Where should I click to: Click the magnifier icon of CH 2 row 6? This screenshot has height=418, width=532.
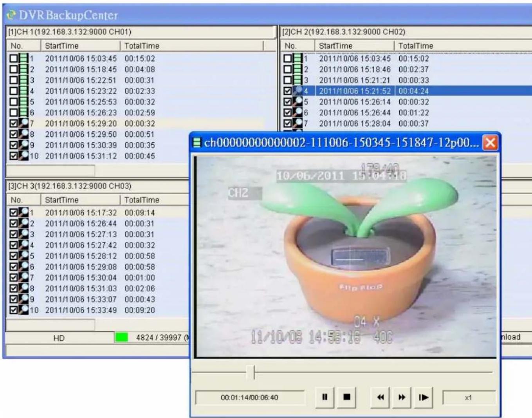298,112
